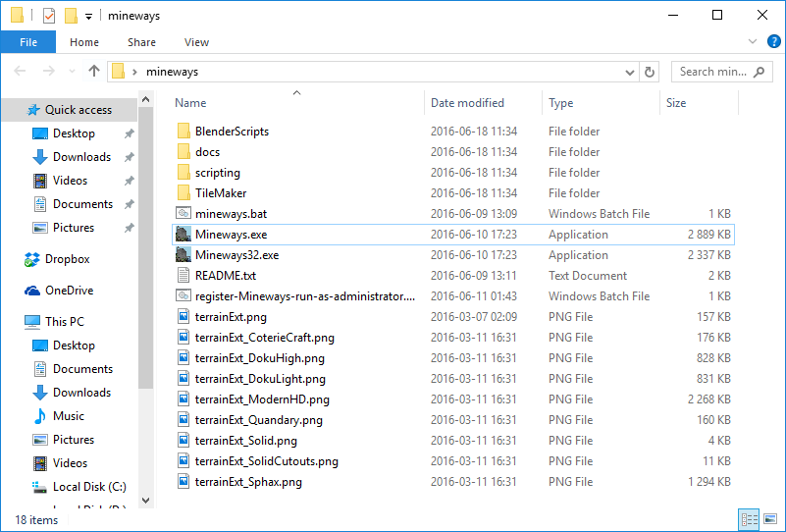Open Local Disk (C:) in sidebar
This screenshot has height=532, width=786.
coord(79,487)
